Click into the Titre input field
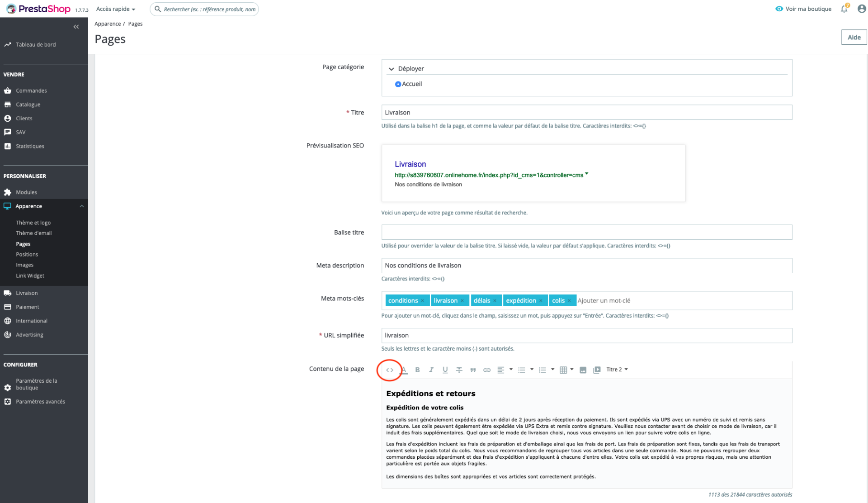Screen dimensions: 868x503 [586, 113]
